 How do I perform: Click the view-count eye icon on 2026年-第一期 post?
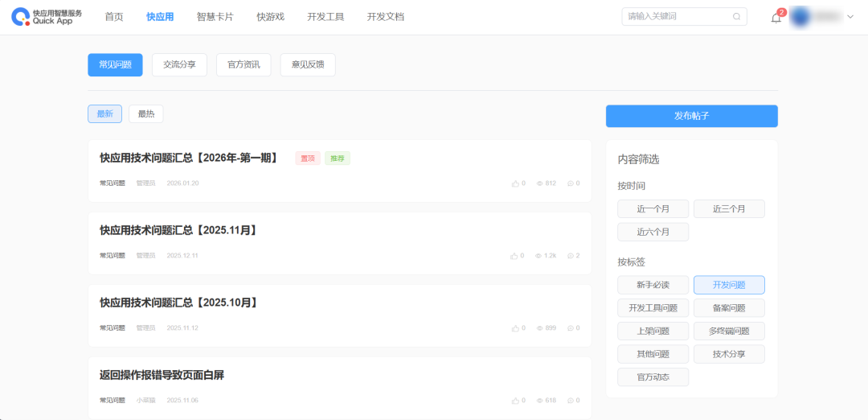(540, 183)
